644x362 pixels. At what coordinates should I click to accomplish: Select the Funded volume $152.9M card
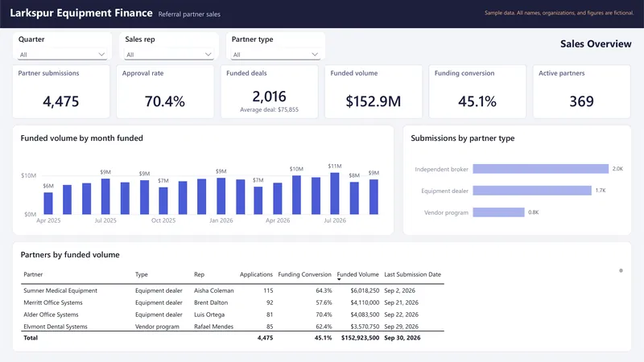(374, 92)
